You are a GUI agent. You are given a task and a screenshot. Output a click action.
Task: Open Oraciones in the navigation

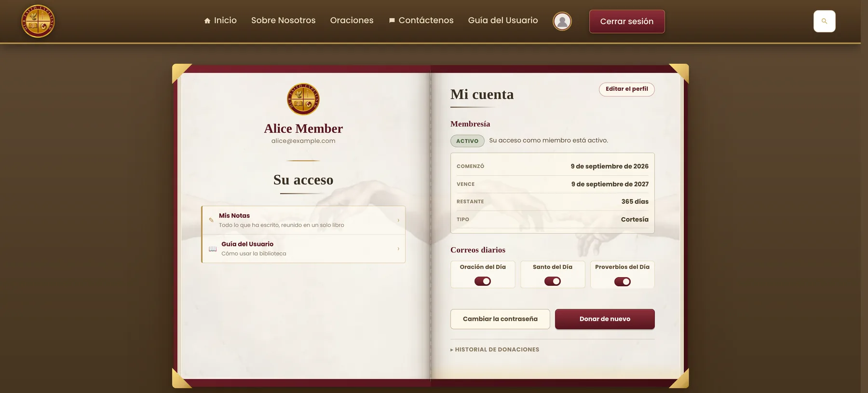click(x=352, y=20)
